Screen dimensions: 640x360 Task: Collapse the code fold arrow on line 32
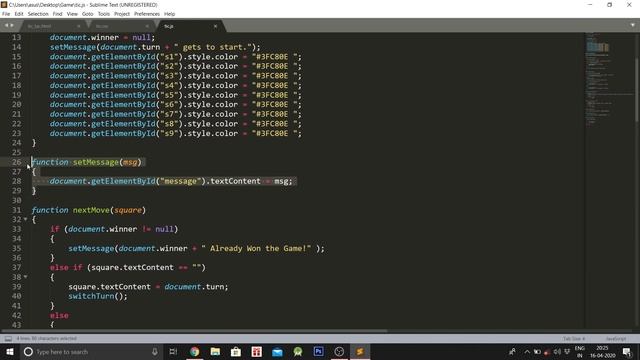coord(26,219)
